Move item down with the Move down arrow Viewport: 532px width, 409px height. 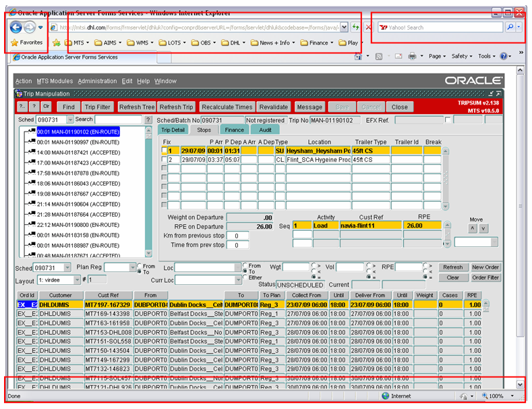(483, 229)
